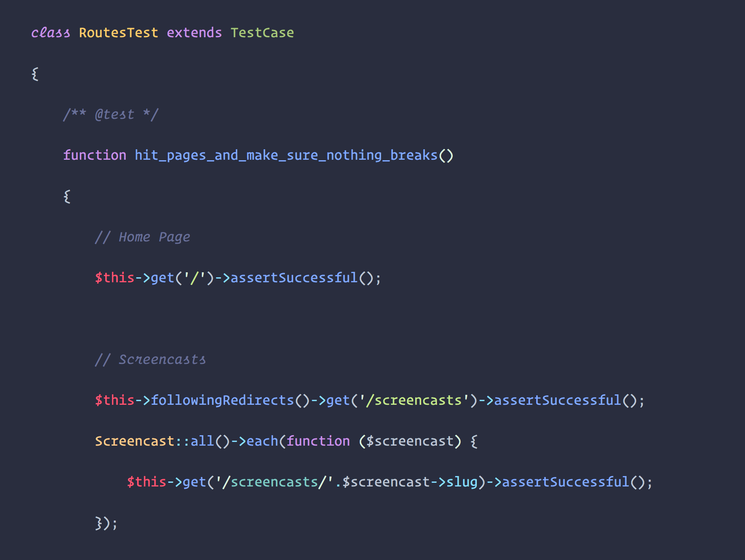Click the extends keyword

(194, 33)
